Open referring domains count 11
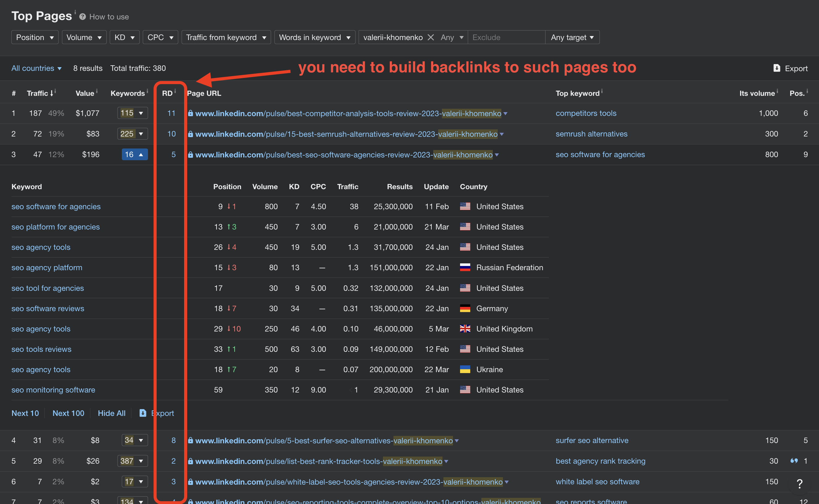The image size is (819, 504). click(171, 113)
